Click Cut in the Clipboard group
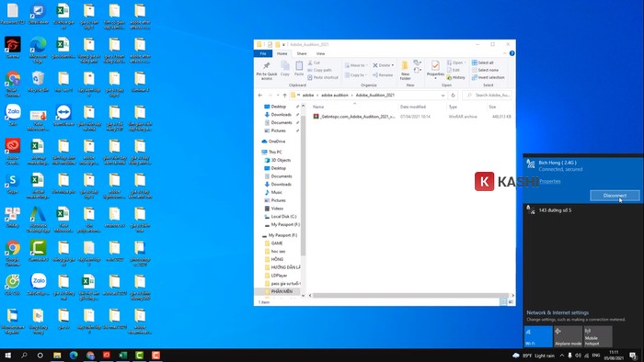644x362 pixels. point(314,62)
